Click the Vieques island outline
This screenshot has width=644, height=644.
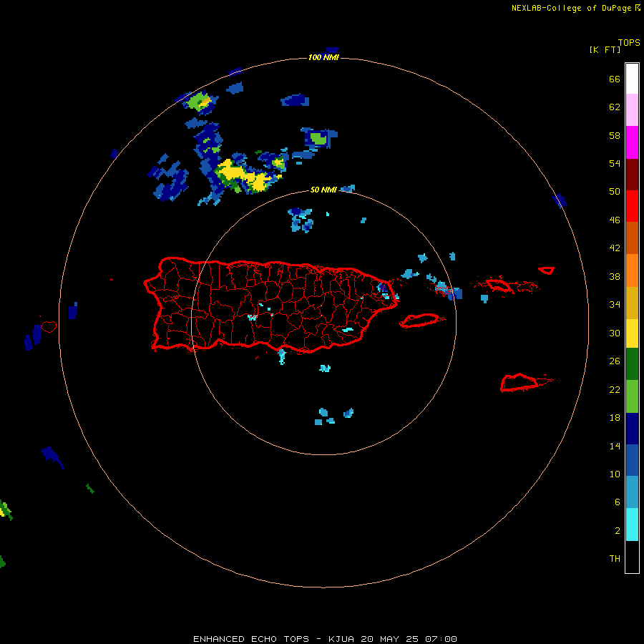(x=421, y=321)
